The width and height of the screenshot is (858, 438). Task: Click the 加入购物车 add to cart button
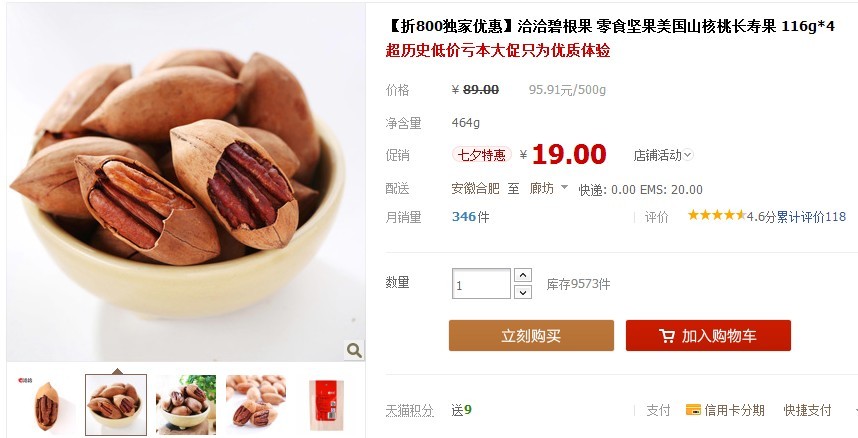coord(708,336)
